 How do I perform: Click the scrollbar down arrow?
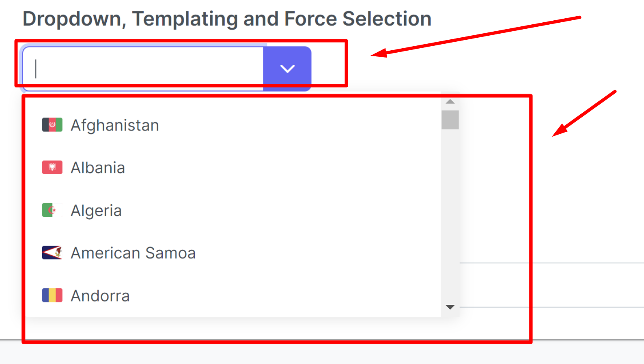(450, 307)
